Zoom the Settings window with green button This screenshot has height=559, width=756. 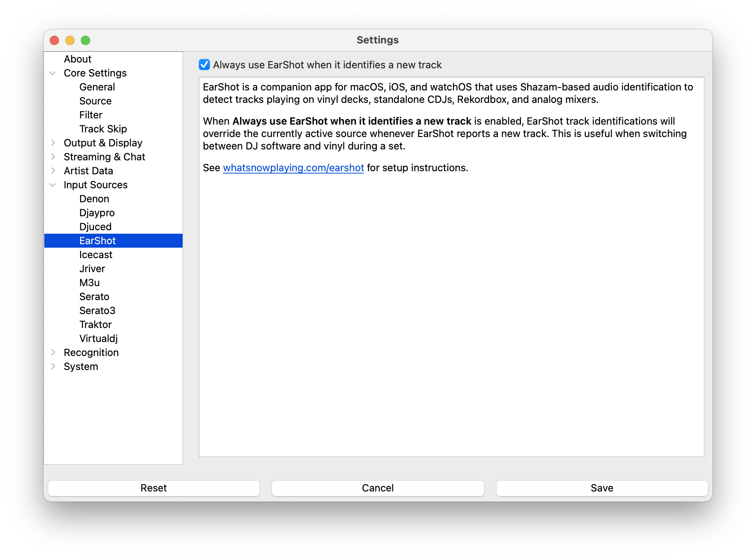[x=85, y=40]
